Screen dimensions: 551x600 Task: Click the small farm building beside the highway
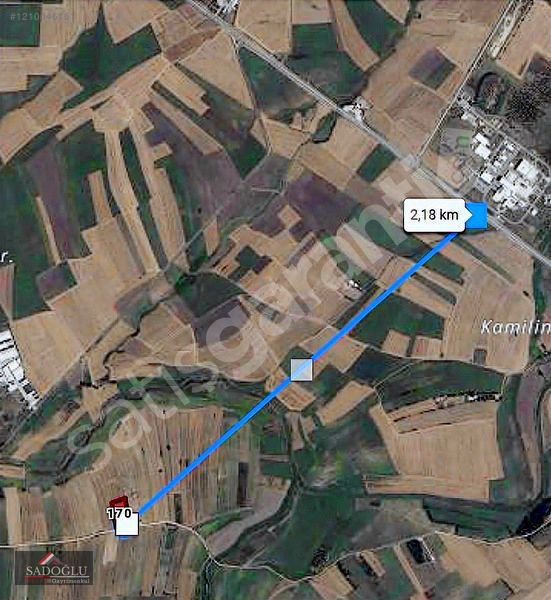[x=355, y=106]
